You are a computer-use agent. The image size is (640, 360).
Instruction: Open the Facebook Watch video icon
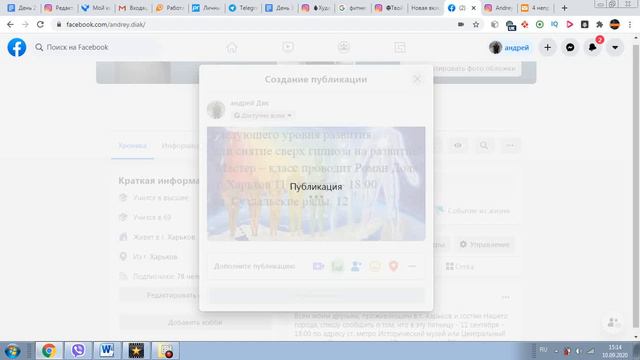tap(288, 47)
